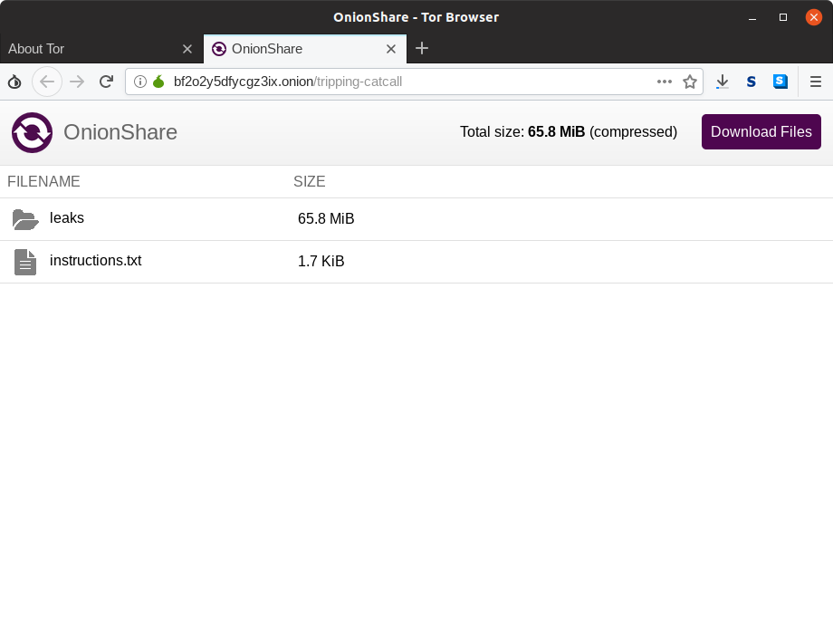Click the instructions.txt filename
This screenshot has height=644, width=833.
pos(96,260)
